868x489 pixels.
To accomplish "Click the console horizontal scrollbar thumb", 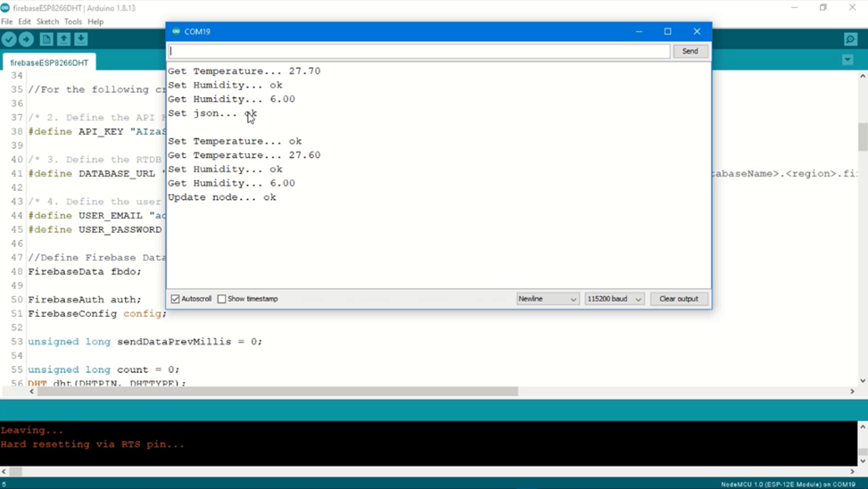I will (x=15, y=472).
